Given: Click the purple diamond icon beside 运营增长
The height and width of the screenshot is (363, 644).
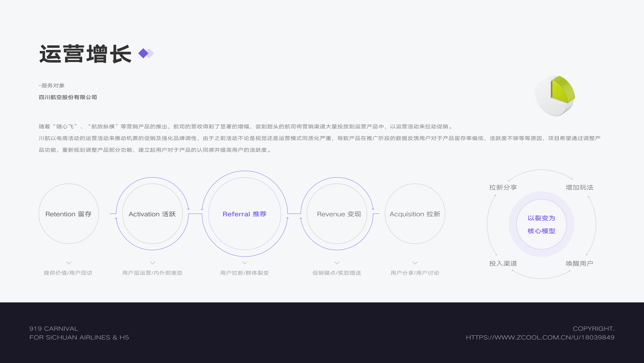Looking at the screenshot, I should [146, 53].
